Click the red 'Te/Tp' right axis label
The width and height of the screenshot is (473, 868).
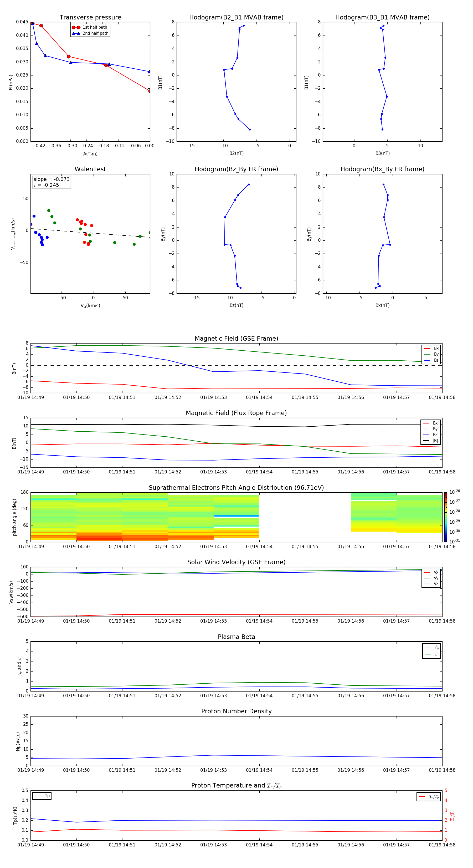(453, 815)
